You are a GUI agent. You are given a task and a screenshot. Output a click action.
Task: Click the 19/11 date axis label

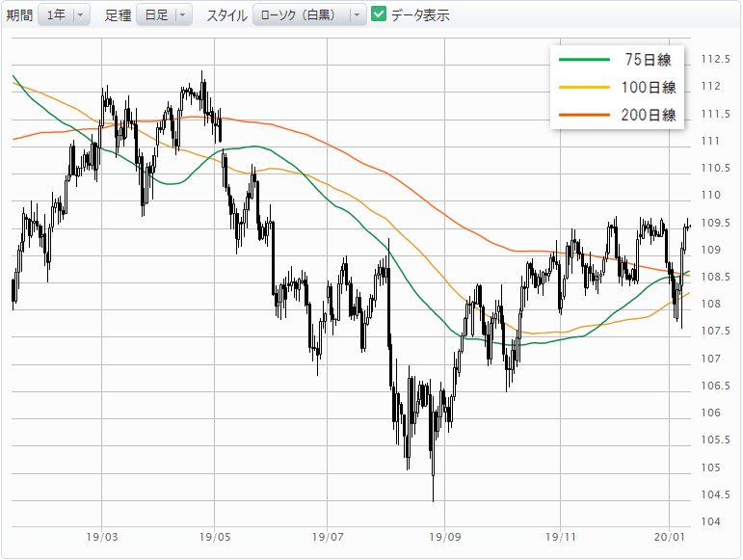click(561, 537)
